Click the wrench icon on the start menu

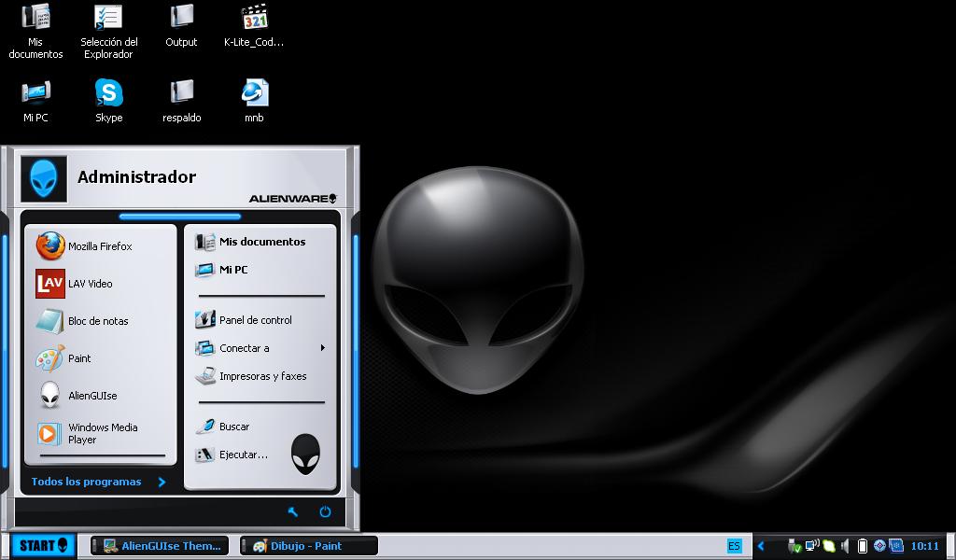coord(293,511)
